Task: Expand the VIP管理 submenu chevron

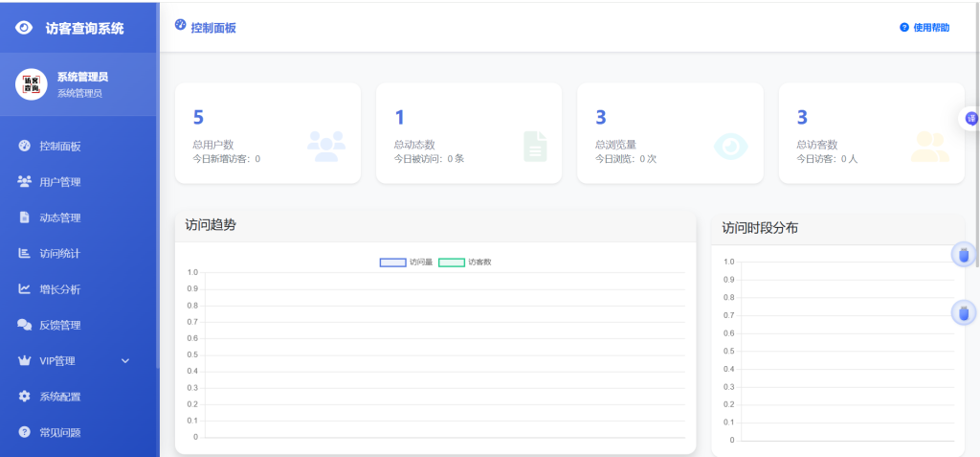Action: tap(125, 361)
